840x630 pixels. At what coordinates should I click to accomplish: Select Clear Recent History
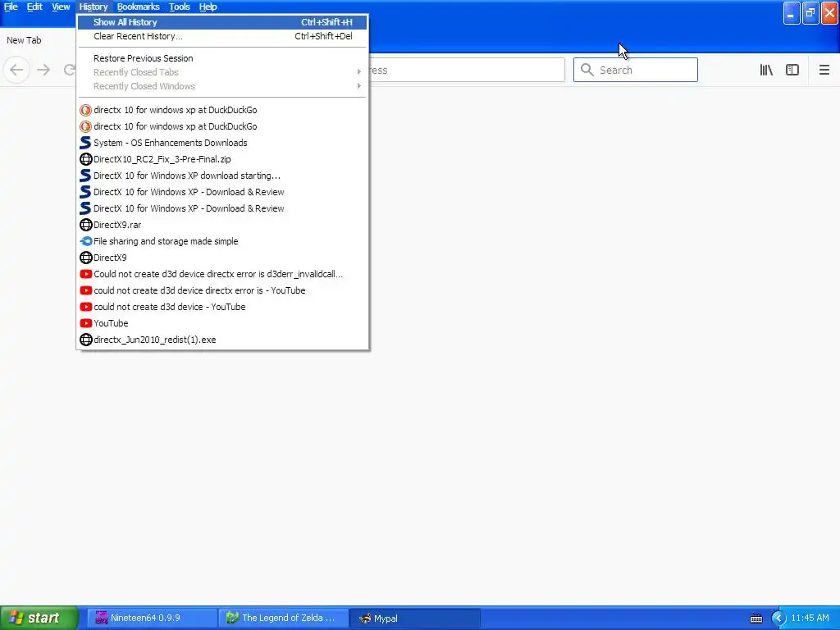pyautogui.click(x=222, y=36)
